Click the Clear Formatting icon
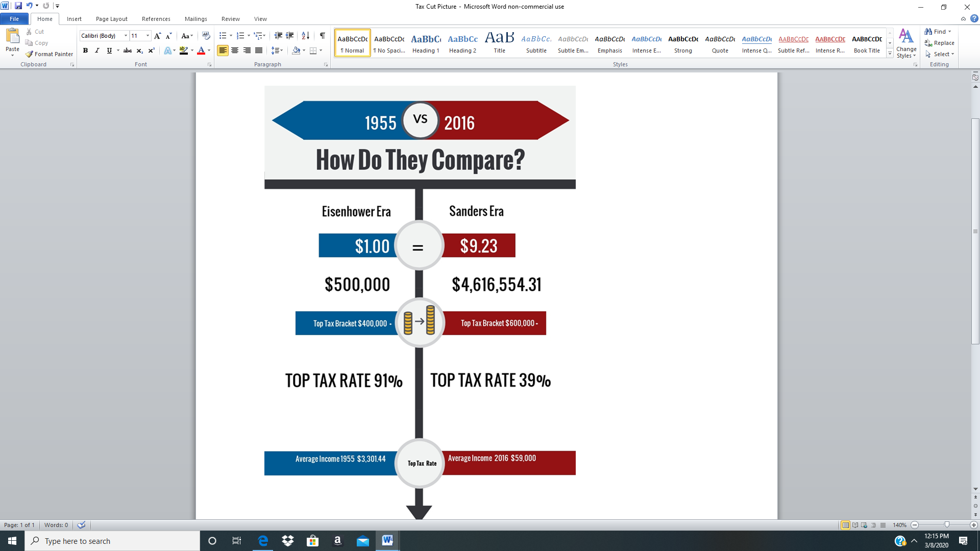Image resolution: width=980 pixels, height=551 pixels. pos(206,36)
